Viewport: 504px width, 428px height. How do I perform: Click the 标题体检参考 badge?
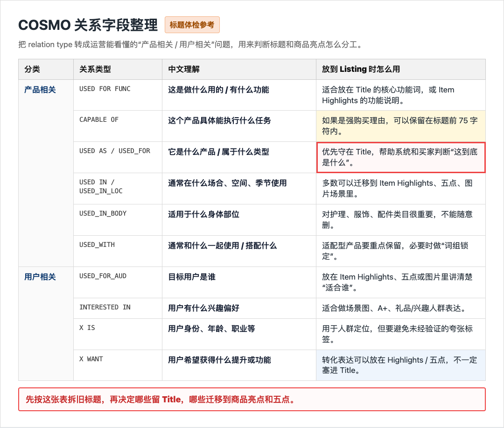click(x=192, y=25)
